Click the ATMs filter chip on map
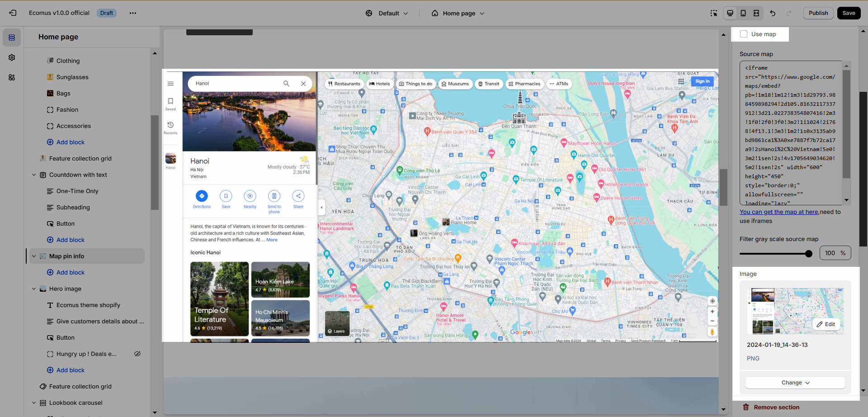Viewport: 868px width, 417px height. tap(559, 84)
